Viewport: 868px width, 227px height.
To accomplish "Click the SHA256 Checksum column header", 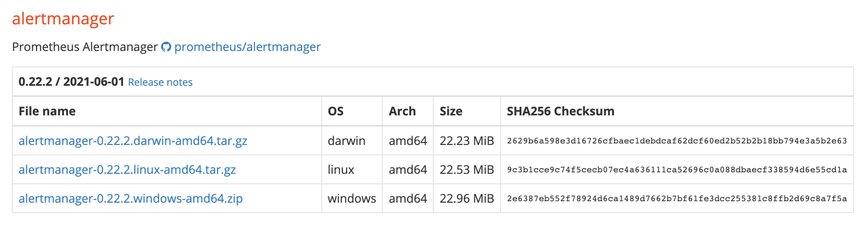I will coord(560,111).
